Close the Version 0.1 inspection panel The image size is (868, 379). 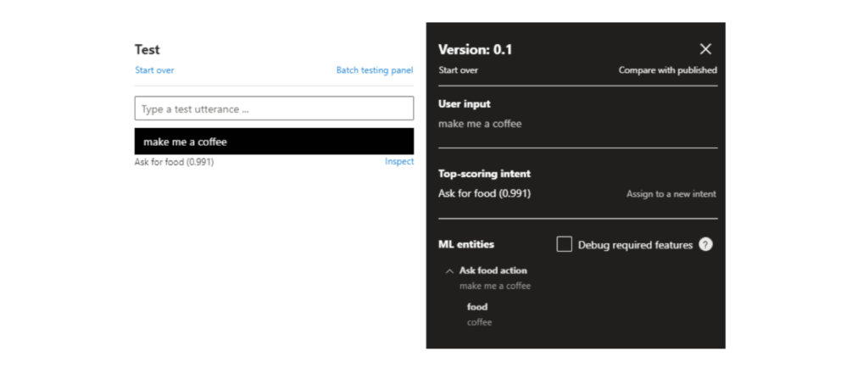(705, 49)
